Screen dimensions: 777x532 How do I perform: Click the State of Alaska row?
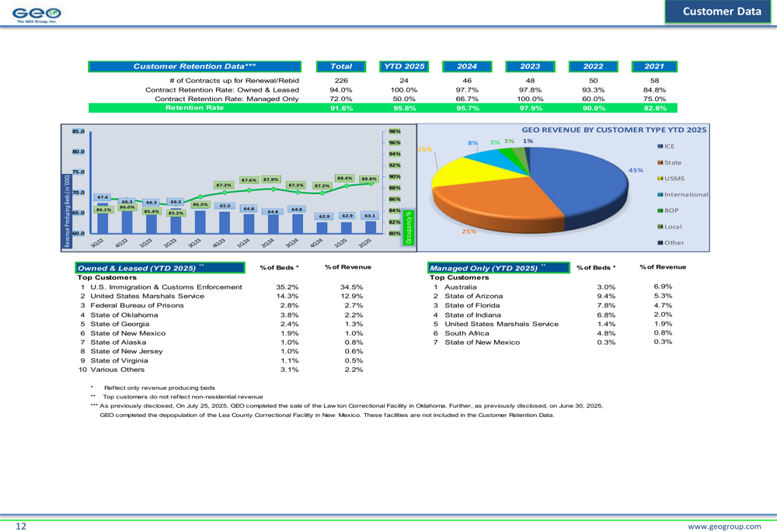pos(221,342)
